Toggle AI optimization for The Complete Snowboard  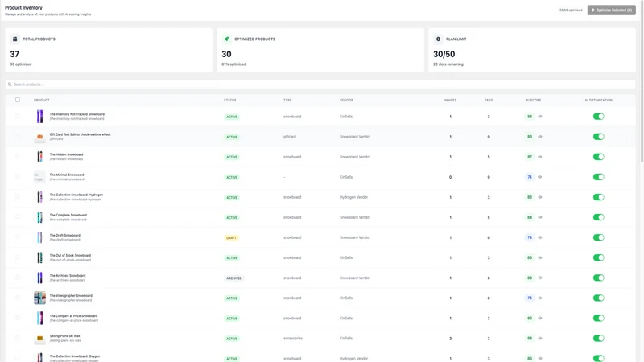point(598,217)
